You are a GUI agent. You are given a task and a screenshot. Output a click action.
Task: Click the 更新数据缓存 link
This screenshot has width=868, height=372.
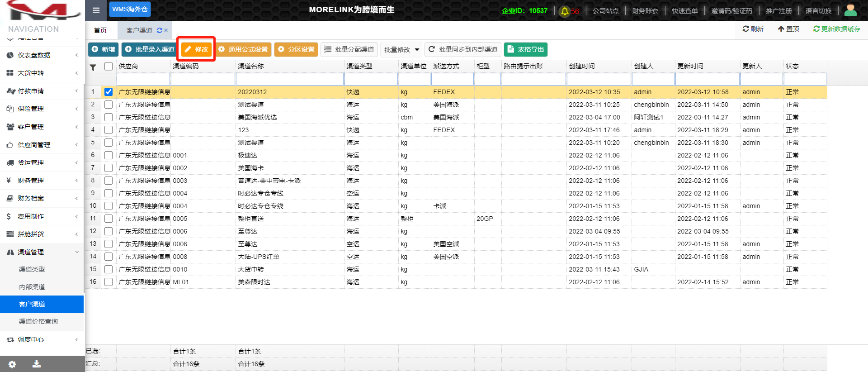(836, 29)
